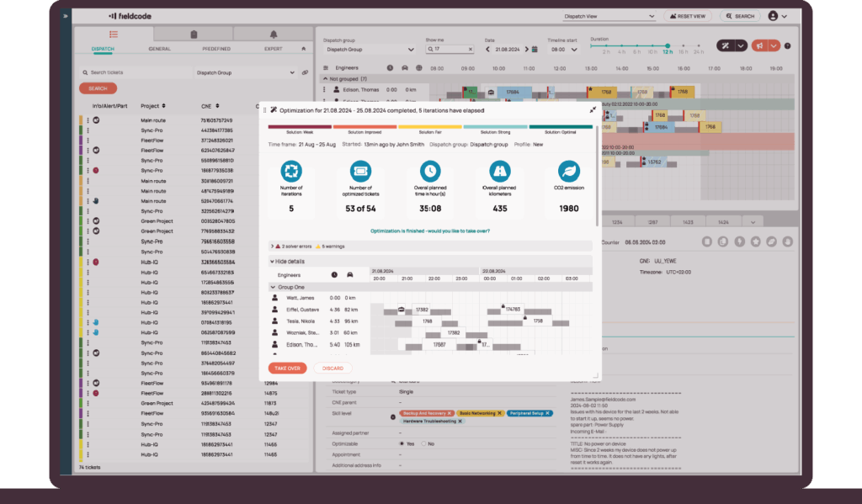Select the No radio button for Optimizable
Image resolution: width=862 pixels, height=504 pixels.
click(x=423, y=443)
